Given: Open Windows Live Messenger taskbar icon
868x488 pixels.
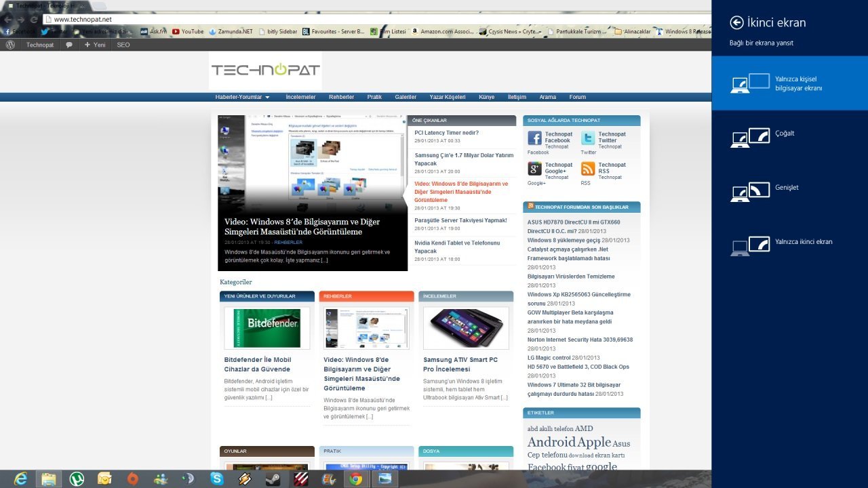Looking at the screenshot, I should click(x=161, y=479).
